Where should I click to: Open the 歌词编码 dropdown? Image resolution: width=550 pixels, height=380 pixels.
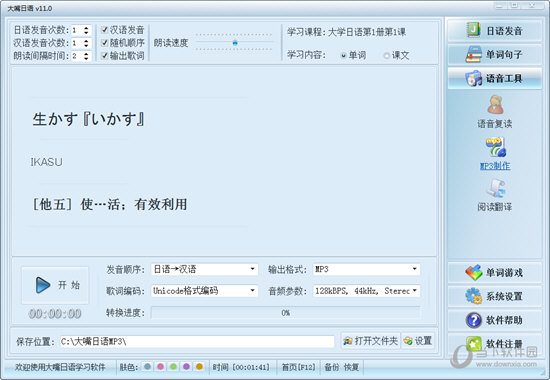(x=204, y=291)
